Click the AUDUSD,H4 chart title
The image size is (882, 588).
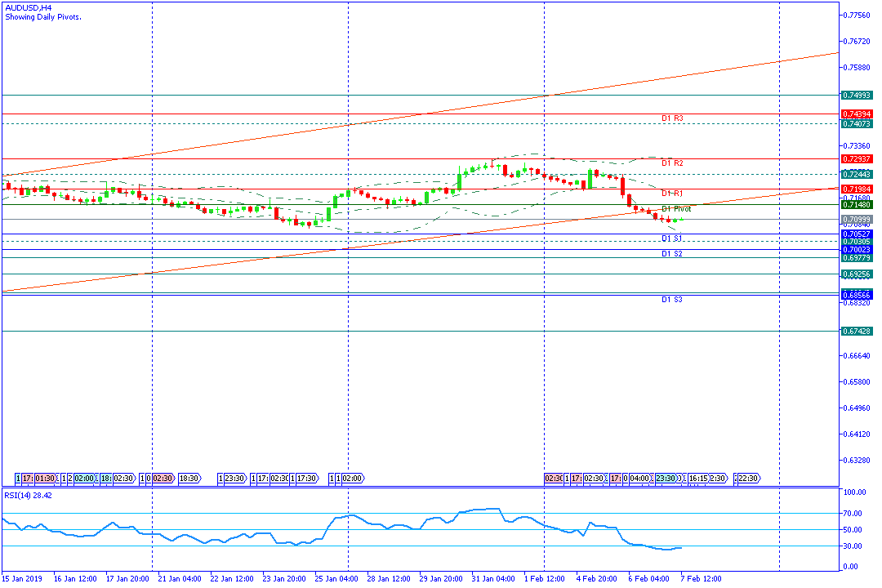pyautogui.click(x=25, y=7)
